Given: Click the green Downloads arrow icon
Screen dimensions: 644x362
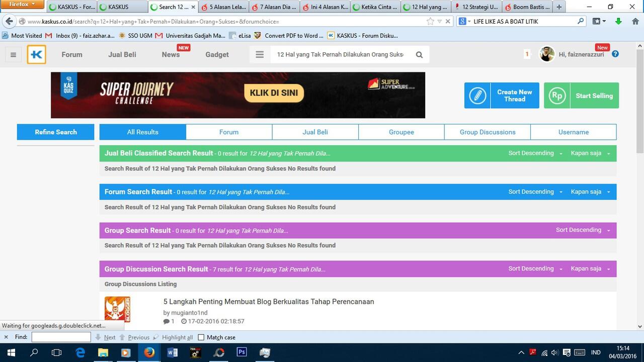Looking at the screenshot, I should pyautogui.click(x=619, y=21).
